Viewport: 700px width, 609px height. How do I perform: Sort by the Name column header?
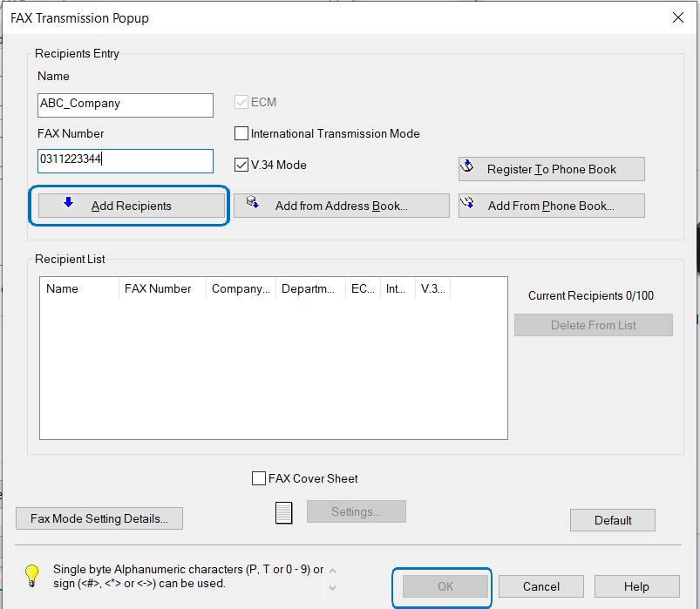[78, 288]
